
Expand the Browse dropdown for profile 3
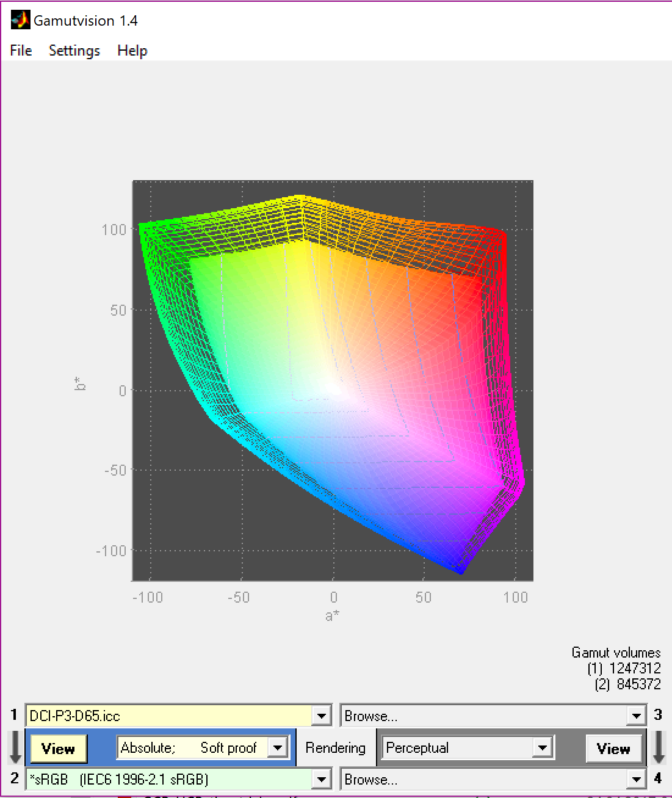pos(636,716)
